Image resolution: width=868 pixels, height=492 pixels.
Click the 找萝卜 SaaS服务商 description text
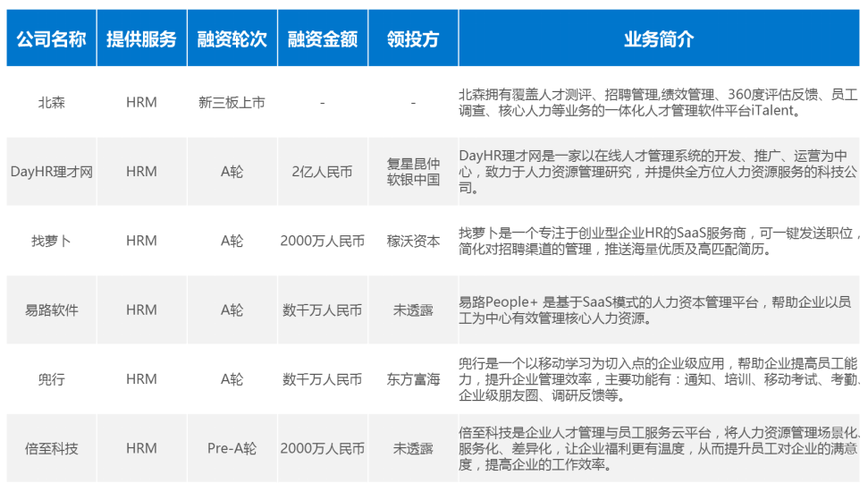click(x=659, y=241)
